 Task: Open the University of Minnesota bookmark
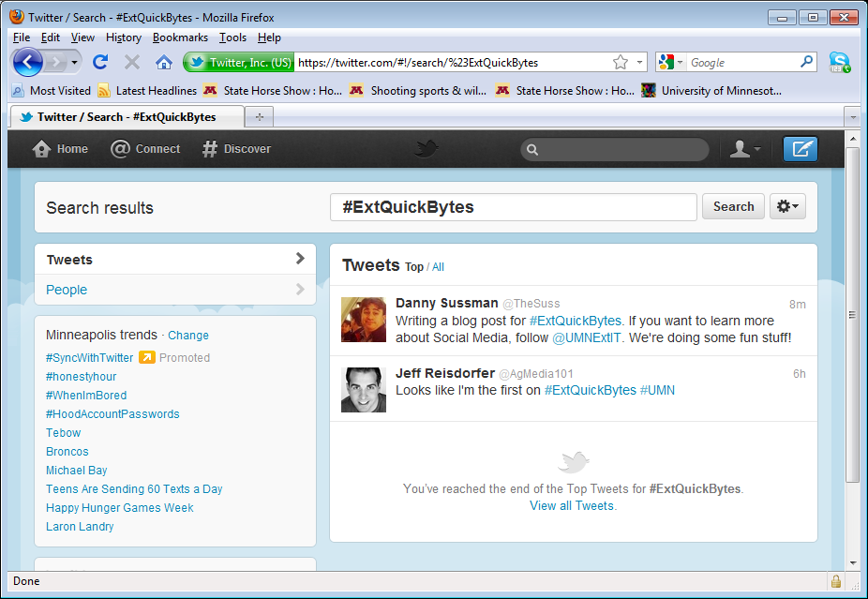click(x=711, y=90)
